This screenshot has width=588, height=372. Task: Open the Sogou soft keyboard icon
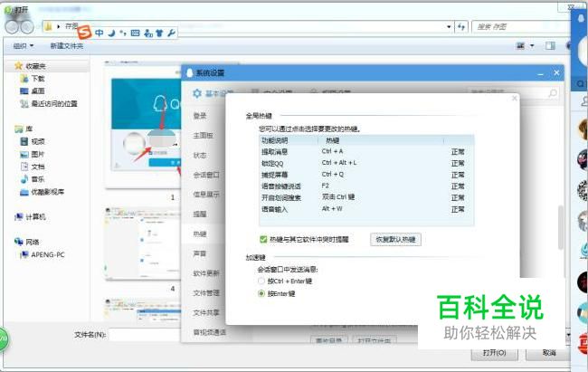click(x=135, y=33)
